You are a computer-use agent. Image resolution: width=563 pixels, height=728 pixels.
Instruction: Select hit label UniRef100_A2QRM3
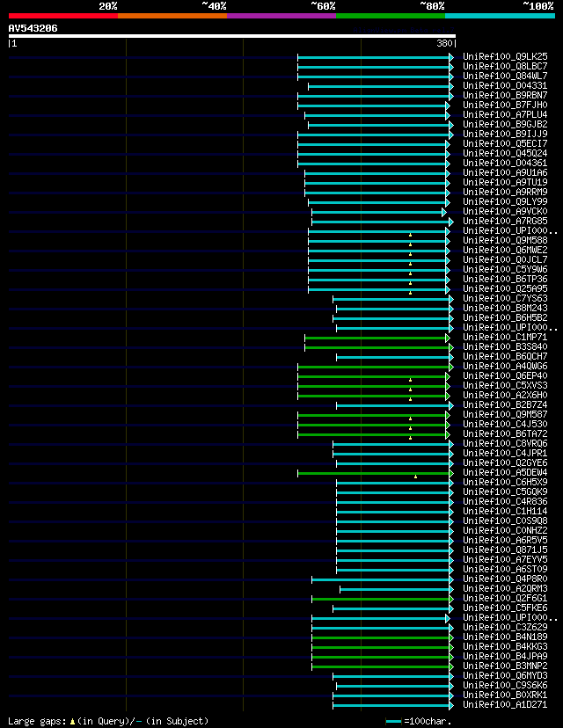click(x=505, y=589)
